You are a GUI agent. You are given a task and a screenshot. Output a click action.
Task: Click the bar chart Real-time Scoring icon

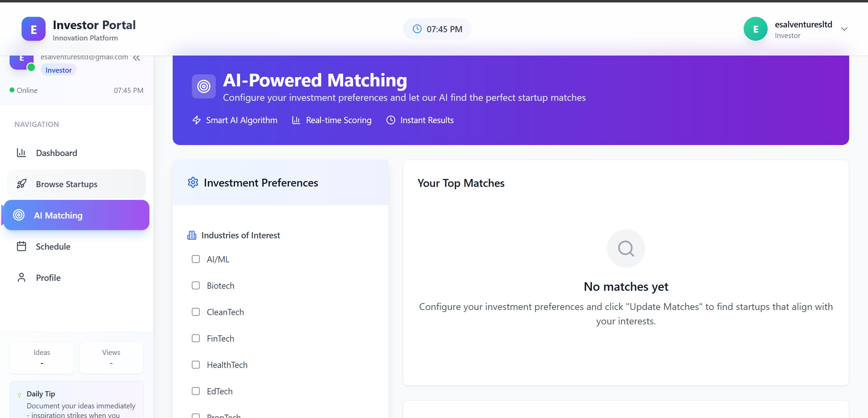296,120
